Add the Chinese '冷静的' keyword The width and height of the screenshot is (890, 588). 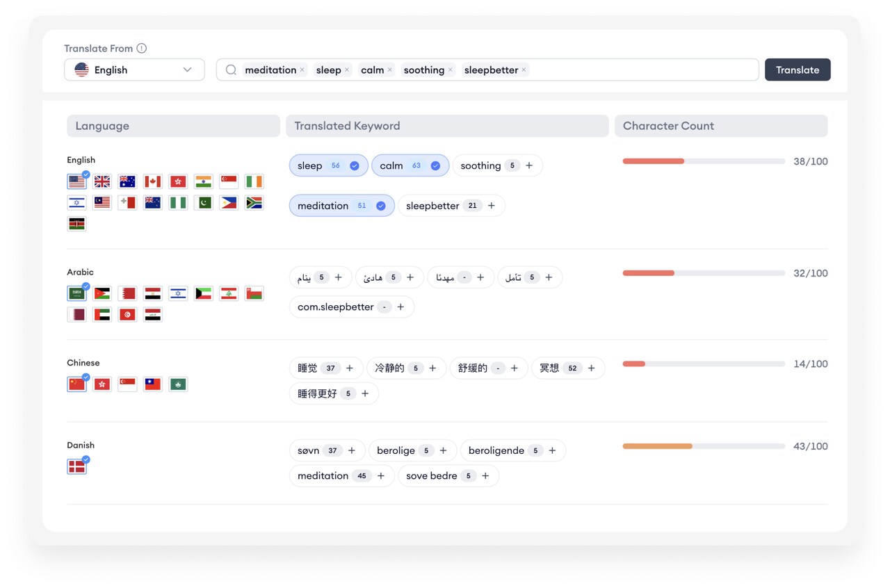pyautogui.click(x=432, y=368)
